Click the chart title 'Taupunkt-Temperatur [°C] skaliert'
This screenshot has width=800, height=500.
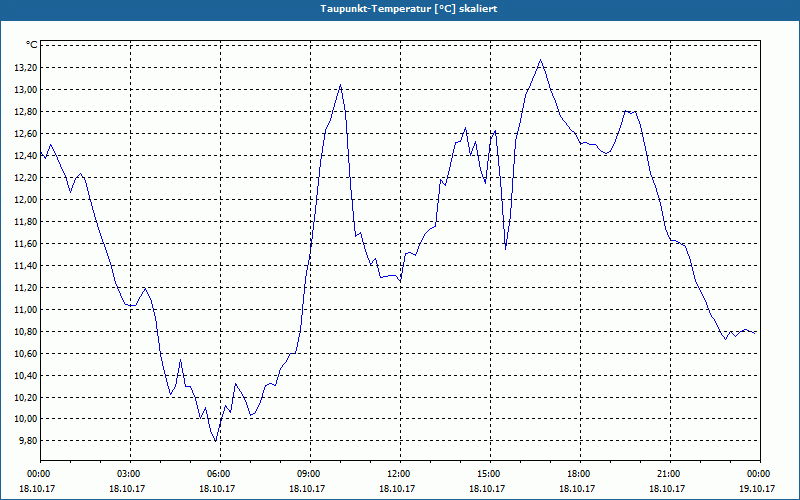click(x=408, y=9)
